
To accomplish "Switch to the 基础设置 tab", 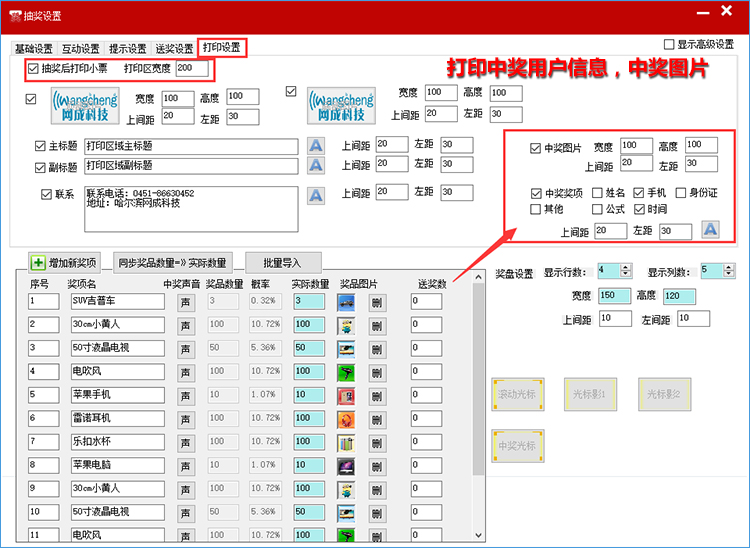I will pyautogui.click(x=34, y=48).
